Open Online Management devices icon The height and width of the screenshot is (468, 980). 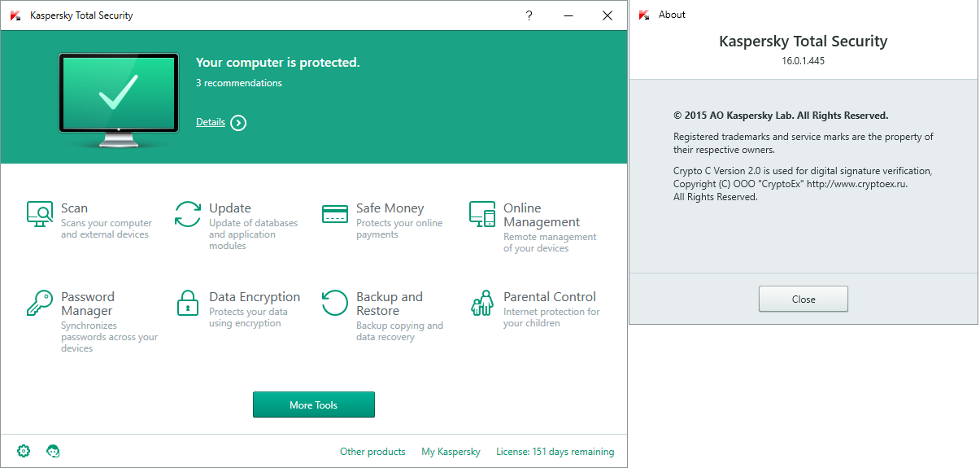click(482, 215)
